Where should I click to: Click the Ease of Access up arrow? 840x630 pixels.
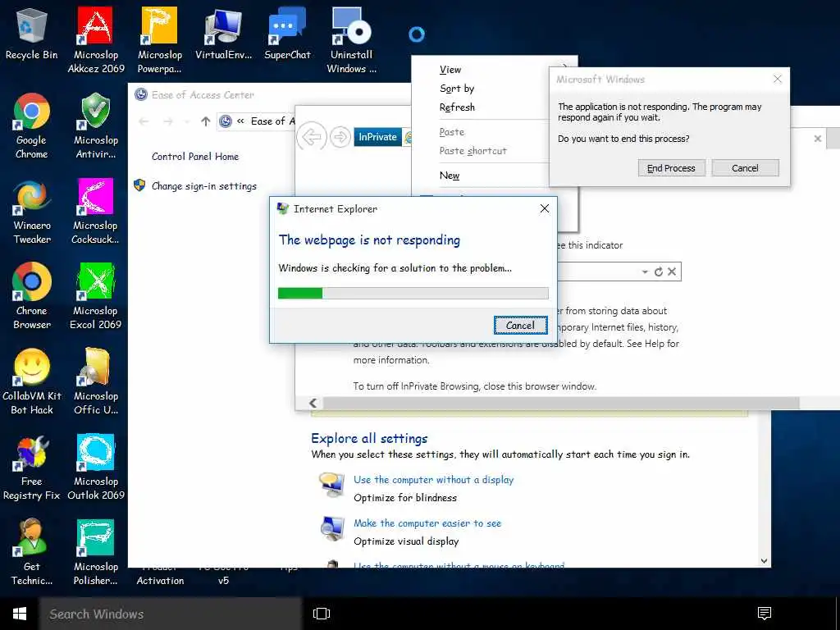[x=206, y=121]
